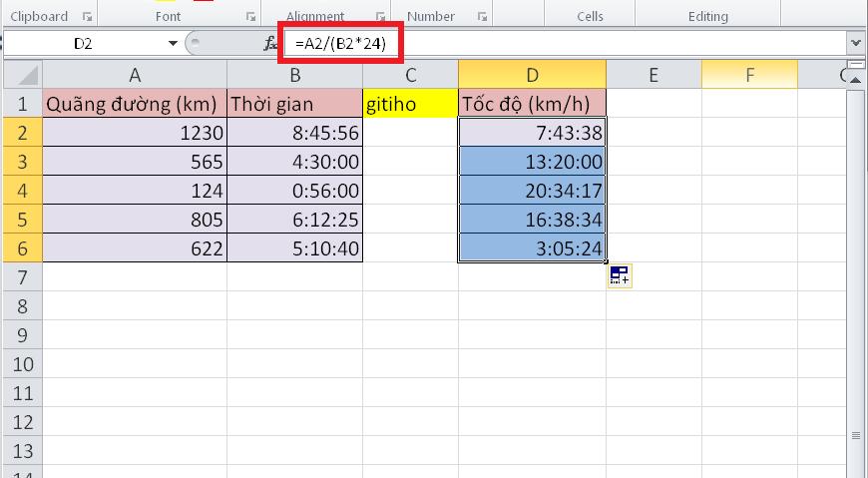Click the Name Box showing D2
Screen dimensions: 868x478
pos(83,43)
